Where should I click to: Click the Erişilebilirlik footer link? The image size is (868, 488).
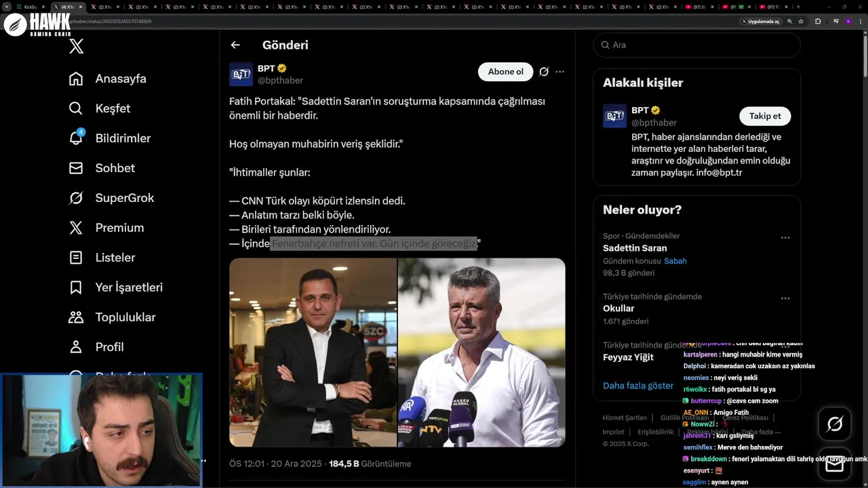[656, 432]
